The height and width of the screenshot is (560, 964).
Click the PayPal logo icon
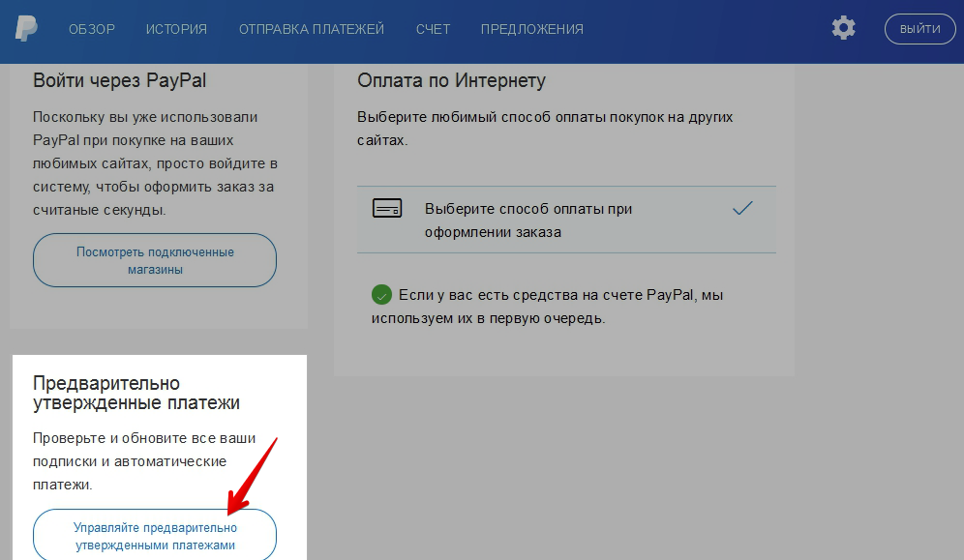point(26,28)
